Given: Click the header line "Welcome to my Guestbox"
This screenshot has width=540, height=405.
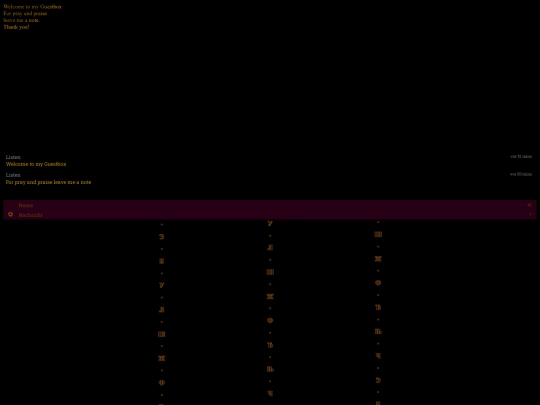Looking at the screenshot, I should pyautogui.click(x=33, y=7).
